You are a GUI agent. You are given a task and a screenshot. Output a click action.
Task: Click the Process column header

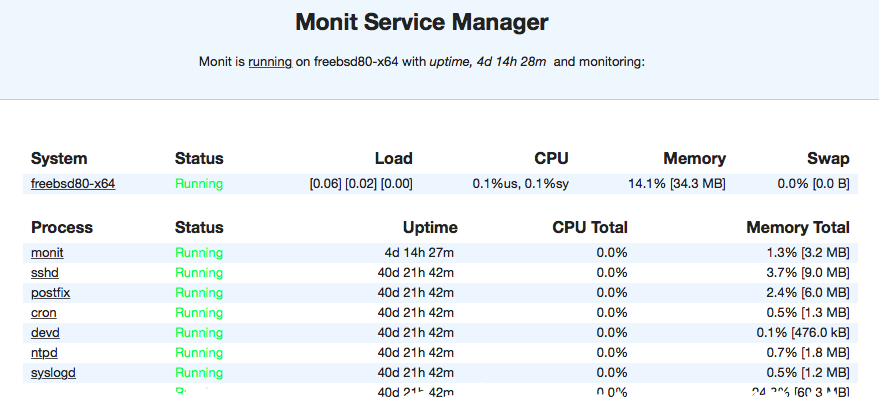pos(62,227)
